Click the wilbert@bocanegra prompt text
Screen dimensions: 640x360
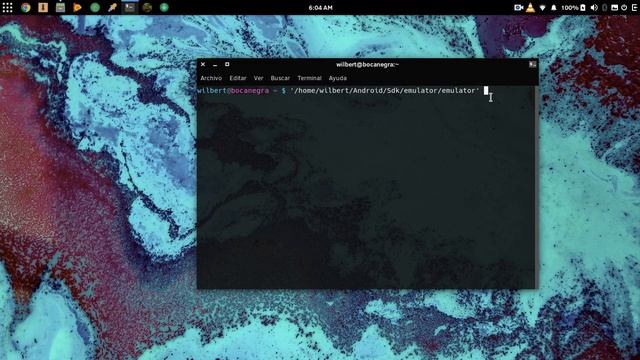233,91
